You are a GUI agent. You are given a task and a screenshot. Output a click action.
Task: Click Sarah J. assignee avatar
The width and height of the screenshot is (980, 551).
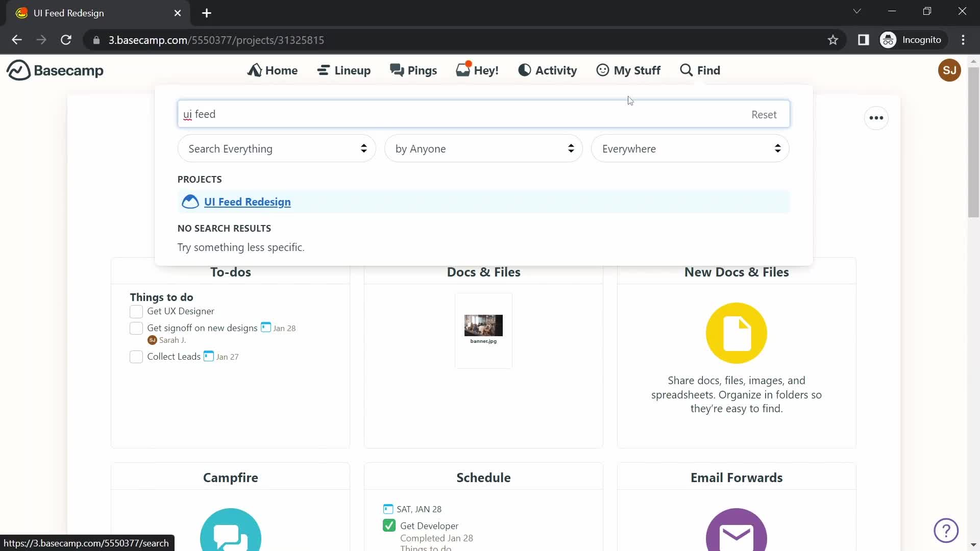point(152,340)
